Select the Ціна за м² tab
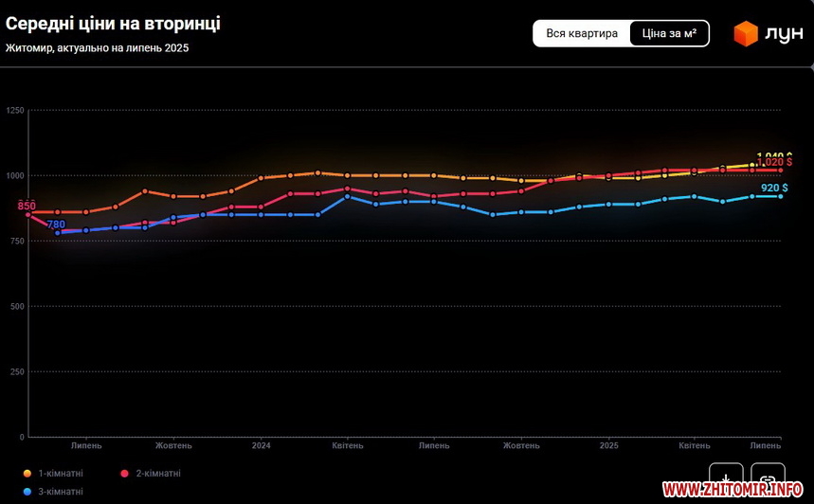Image resolution: width=814 pixels, height=504 pixels. coord(669,34)
